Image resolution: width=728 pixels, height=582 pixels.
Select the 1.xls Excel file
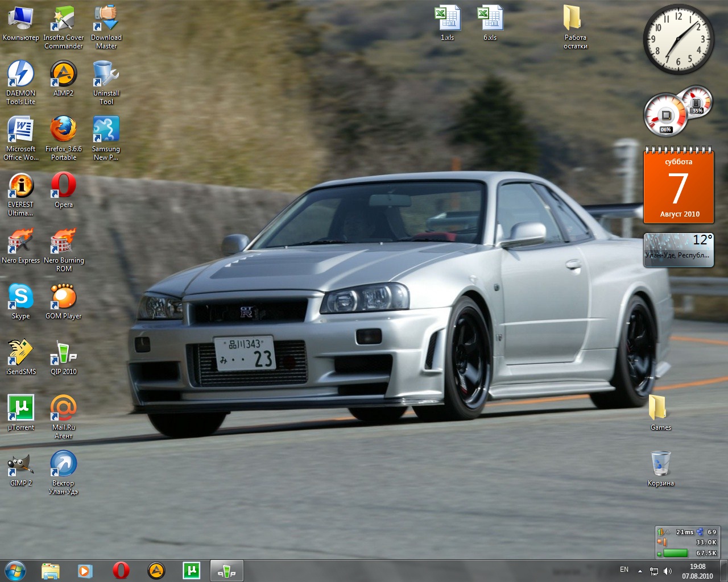click(448, 19)
